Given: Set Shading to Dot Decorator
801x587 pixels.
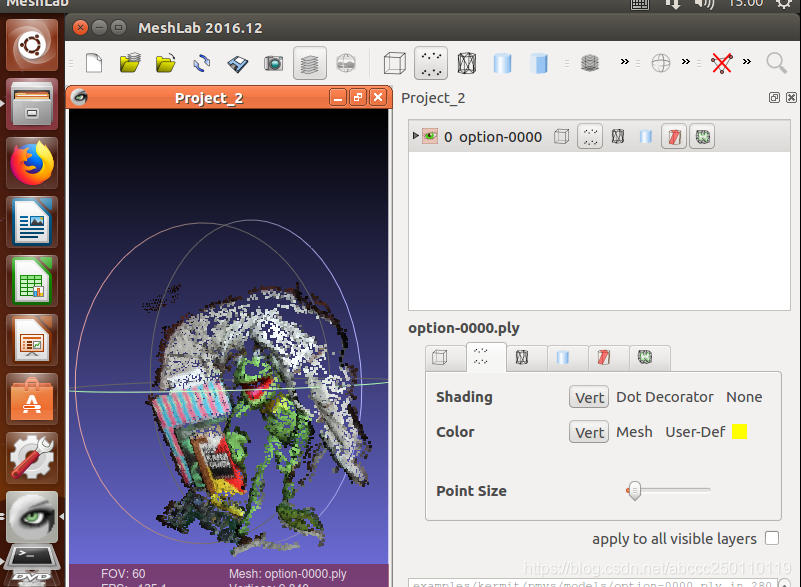Looking at the screenshot, I should point(664,397).
